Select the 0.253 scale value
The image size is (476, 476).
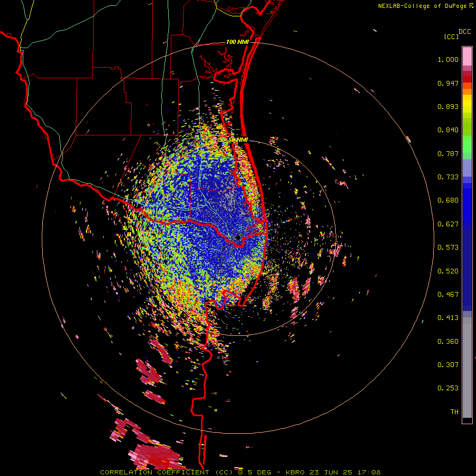click(448, 388)
